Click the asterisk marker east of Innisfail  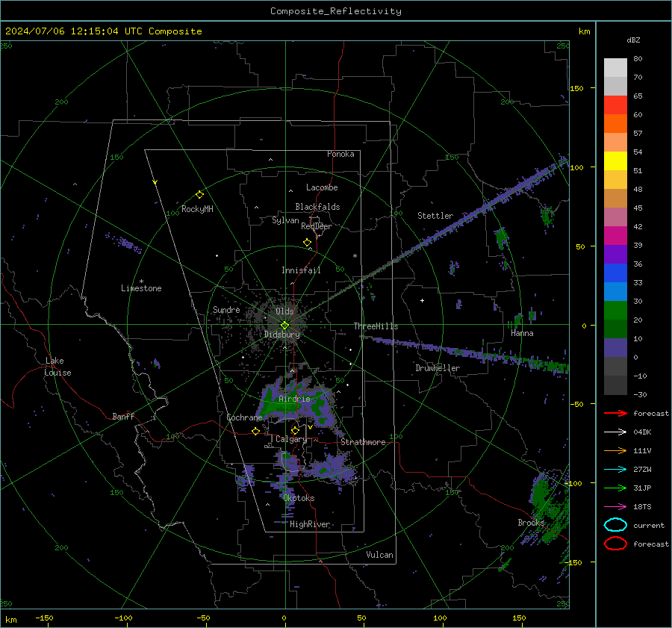[355, 256]
